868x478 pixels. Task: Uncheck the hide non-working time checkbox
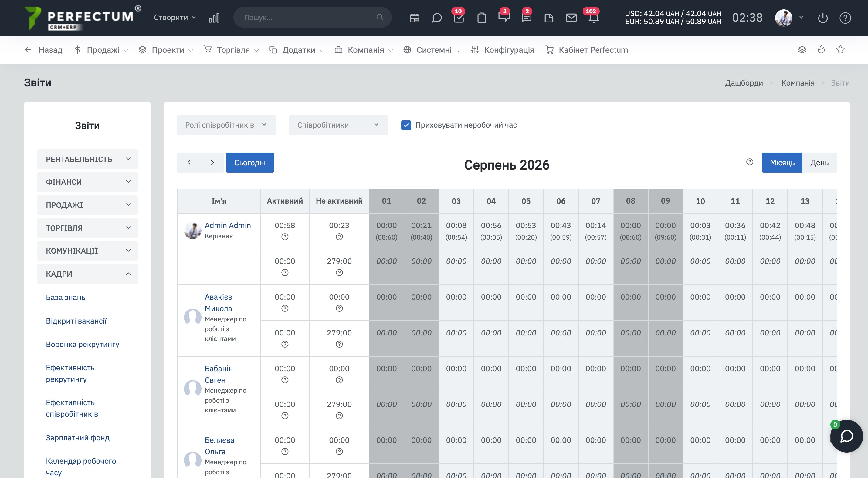click(x=406, y=125)
